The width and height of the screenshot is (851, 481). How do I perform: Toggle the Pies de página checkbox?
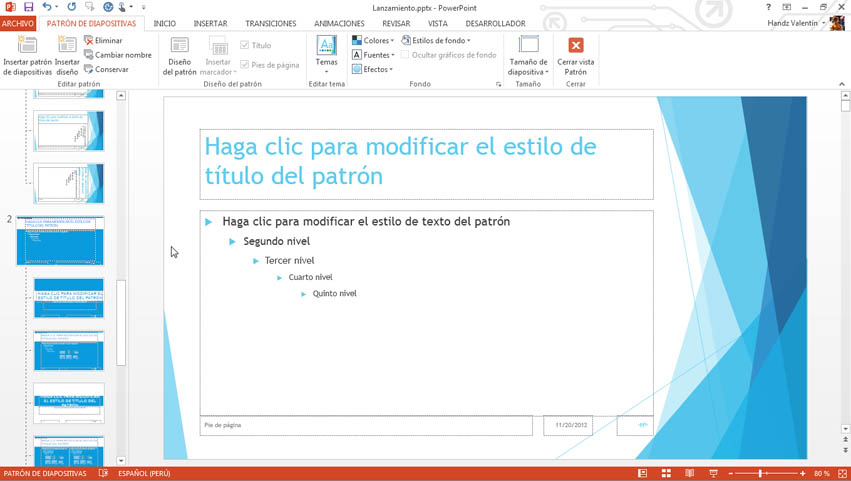point(245,65)
